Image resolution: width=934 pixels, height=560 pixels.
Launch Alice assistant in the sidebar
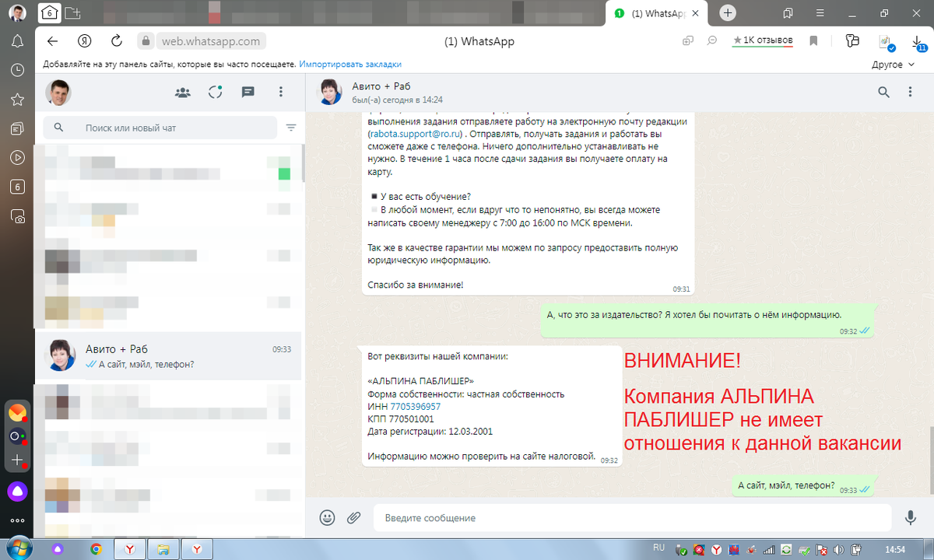(17, 491)
